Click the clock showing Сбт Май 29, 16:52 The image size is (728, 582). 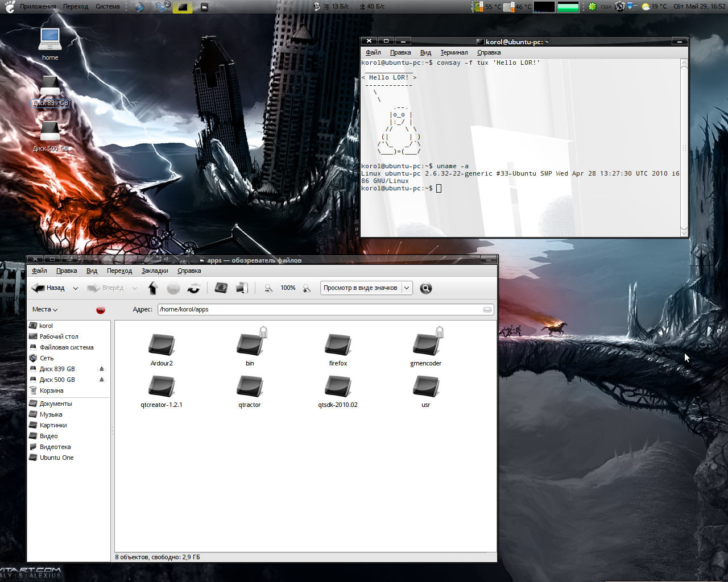click(x=699, y=7)
